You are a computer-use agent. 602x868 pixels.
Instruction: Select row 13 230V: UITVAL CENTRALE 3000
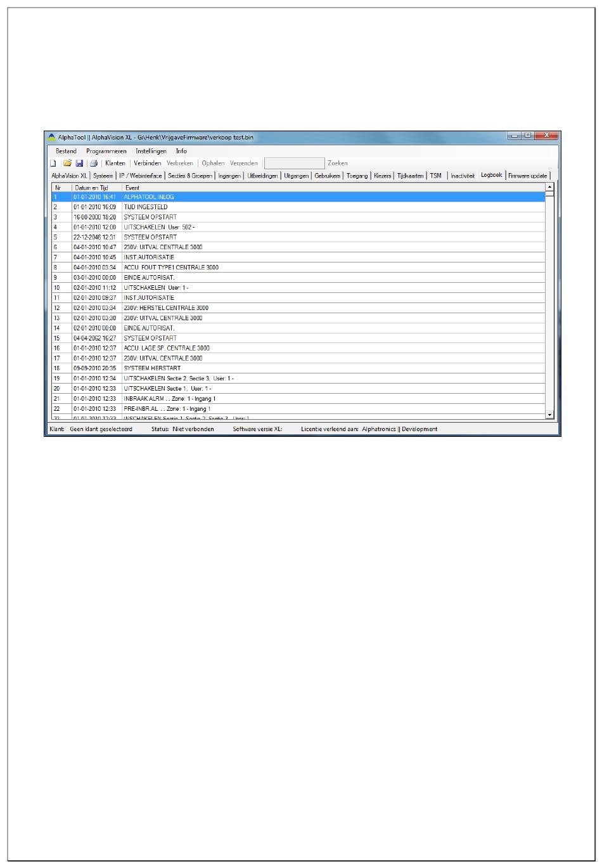298,318
